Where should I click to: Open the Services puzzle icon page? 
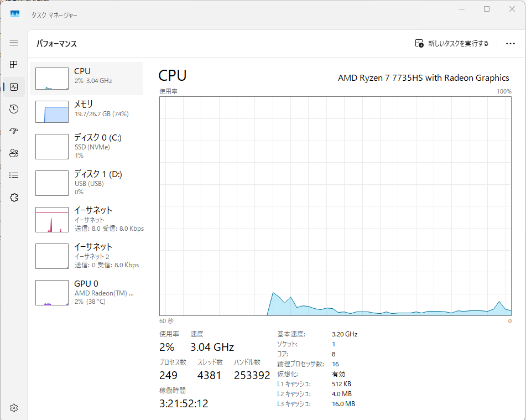tap(14, 198)
